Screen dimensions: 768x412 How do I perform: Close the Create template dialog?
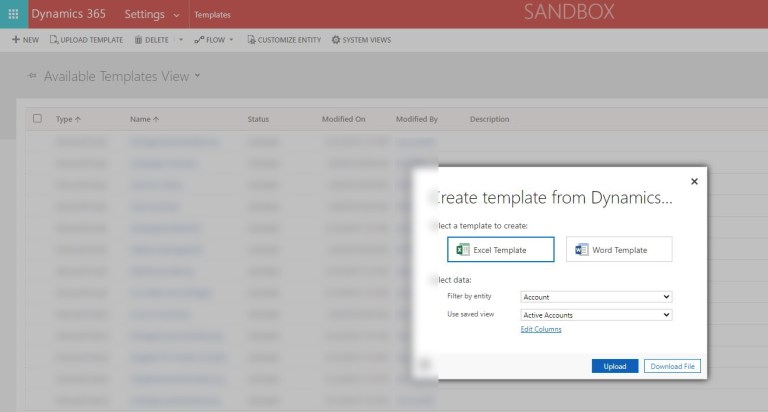(694, 181)
